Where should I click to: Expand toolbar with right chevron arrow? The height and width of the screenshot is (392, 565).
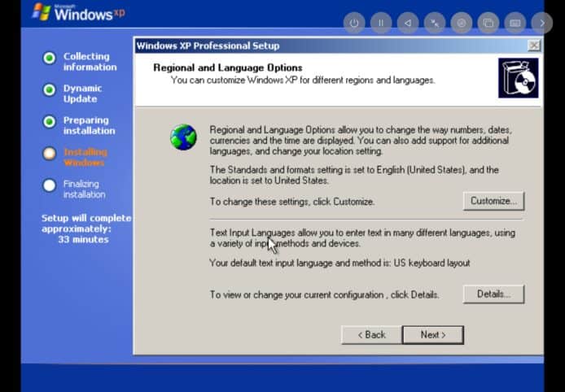pos(541,23)
